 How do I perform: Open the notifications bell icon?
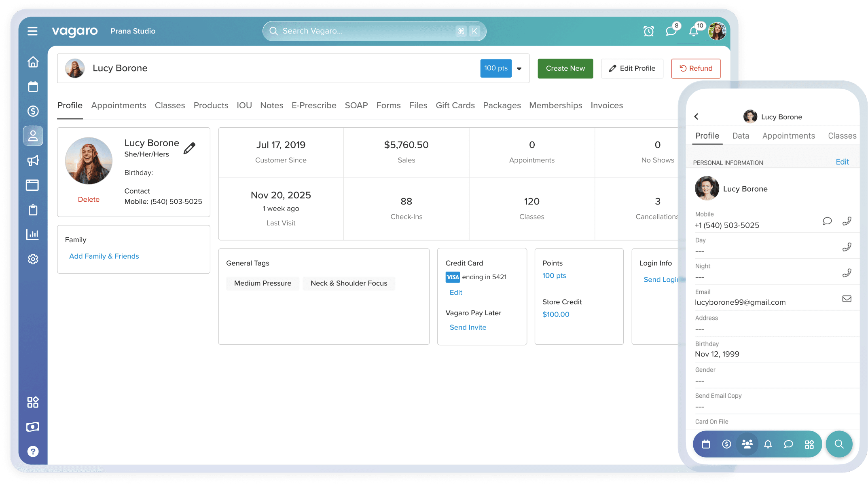694,31
